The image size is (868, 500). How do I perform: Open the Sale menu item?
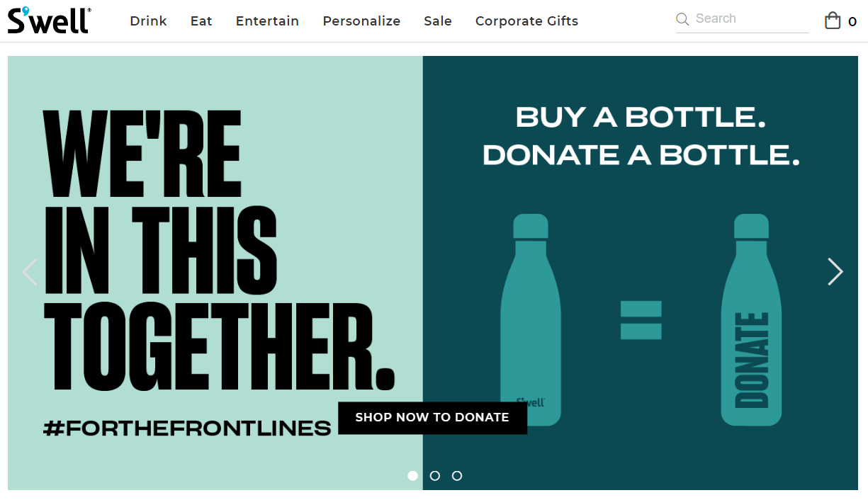point(438,21)
